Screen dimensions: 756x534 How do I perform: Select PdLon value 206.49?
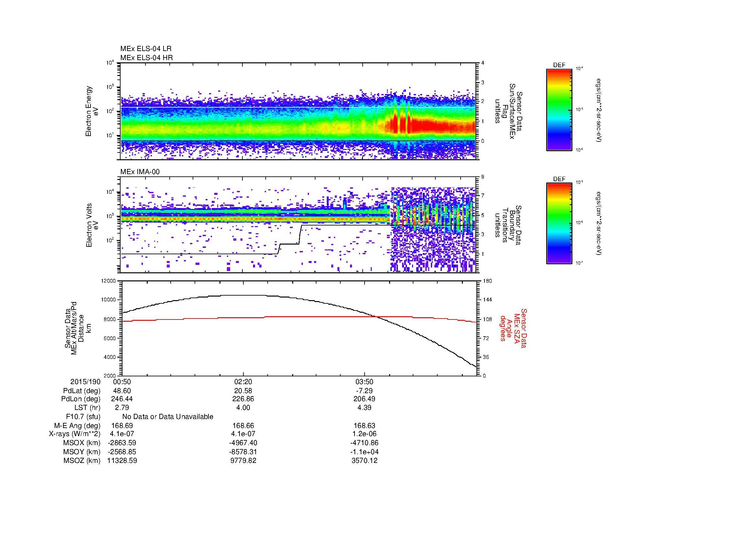click(x=365, y=399)
